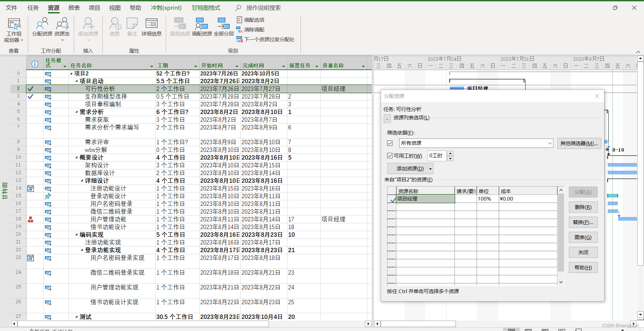
Task: Click the info indicator column header icon
Action: pyautogui.click(x=35, y=64)
